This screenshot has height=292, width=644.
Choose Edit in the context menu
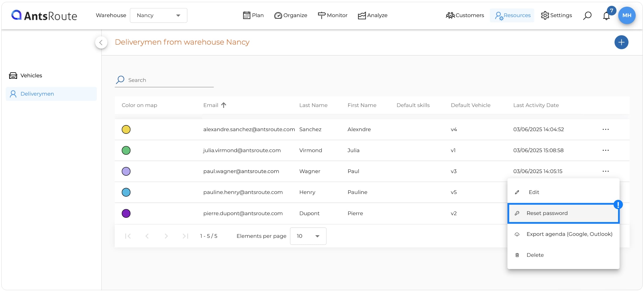pyautogui.click(x=563, y=192)
